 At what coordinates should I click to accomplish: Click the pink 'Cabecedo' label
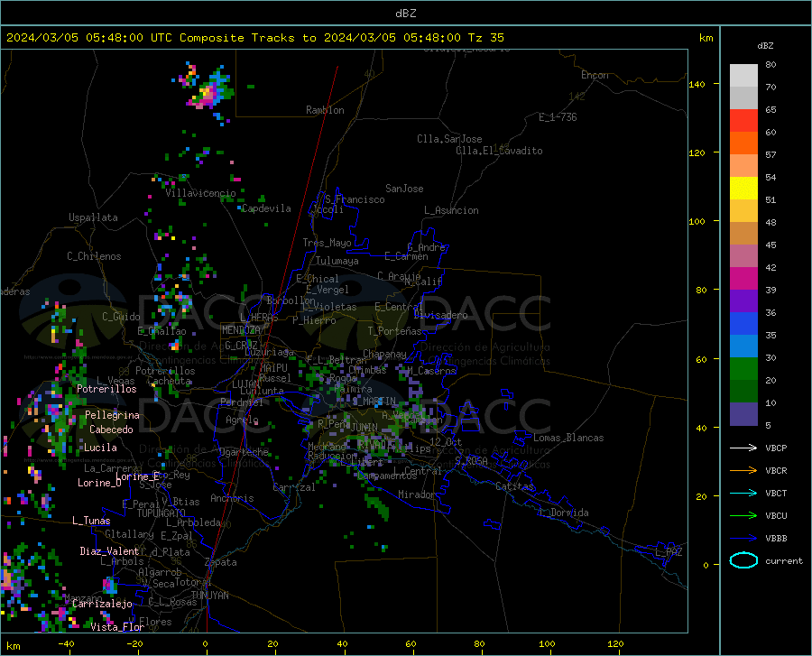pyautogui.click(x=111, y=430)
